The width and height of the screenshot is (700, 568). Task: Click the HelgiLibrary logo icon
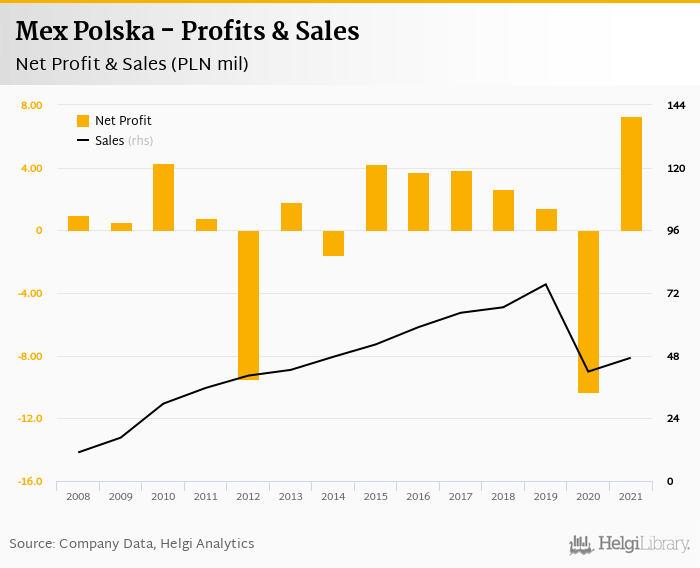[x=580, y=544]
